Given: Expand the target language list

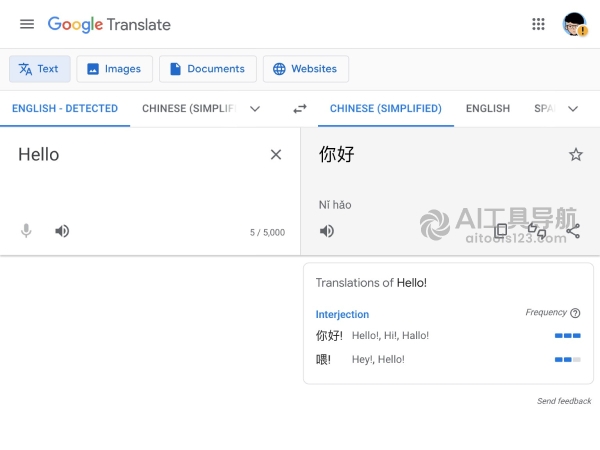Looking at the screenshot, I should pos(573,109).
